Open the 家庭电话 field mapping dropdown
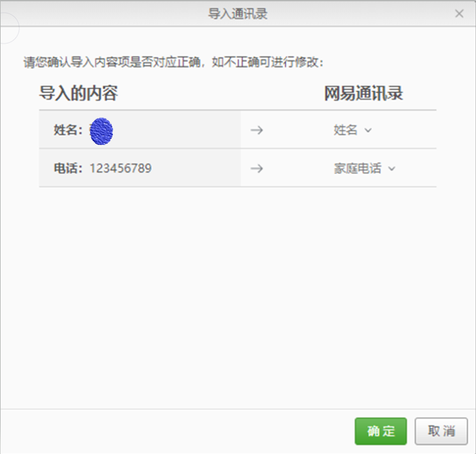Screen dimensions: 476x454 pos(364,169)
